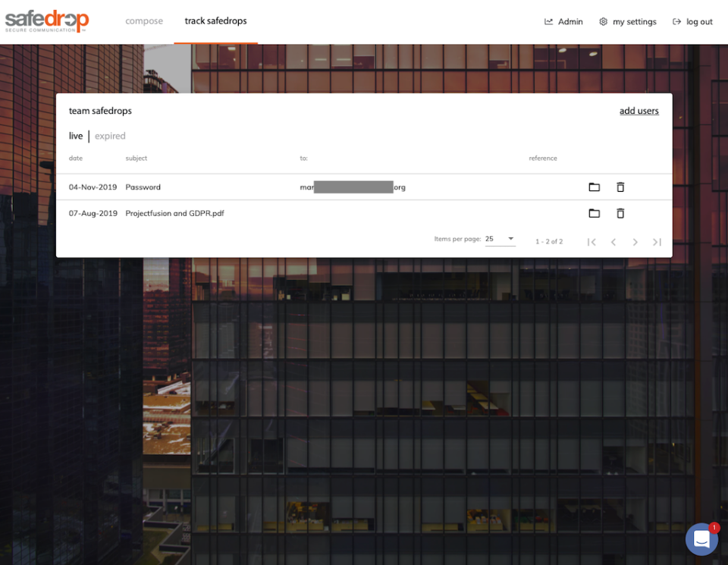Open the compose tab
Viewport: 728px width, 565px height.
pos(144,21)
